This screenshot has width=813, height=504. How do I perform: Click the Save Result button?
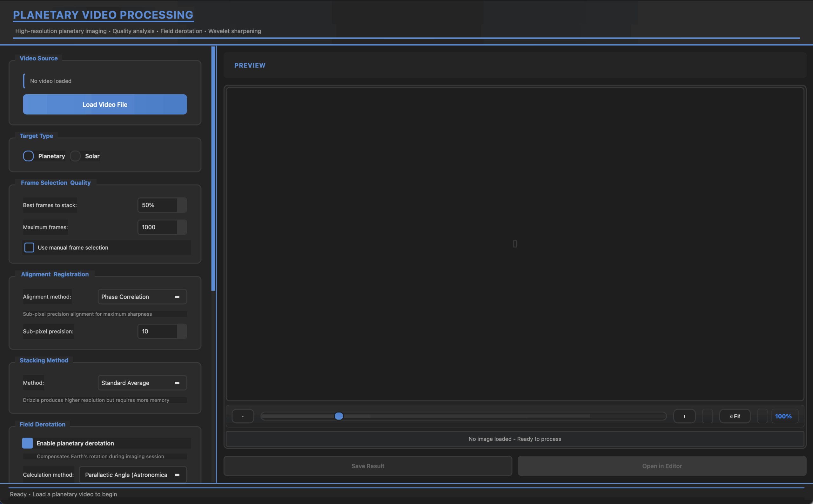pos(368,466)
